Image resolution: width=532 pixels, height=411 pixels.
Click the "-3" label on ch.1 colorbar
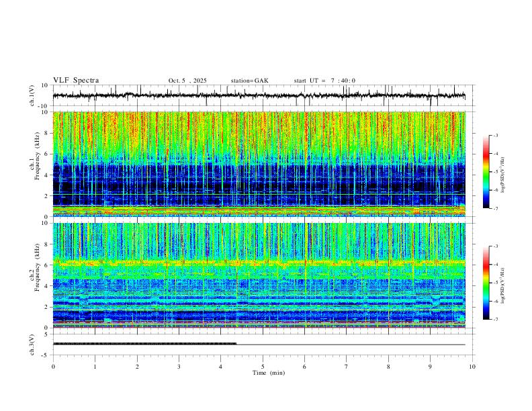pos(495,135)
